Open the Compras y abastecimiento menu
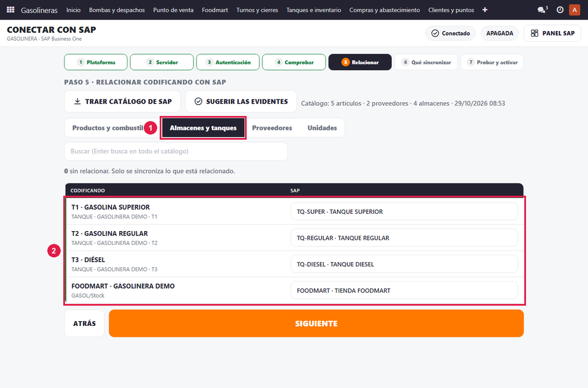 [385, 10]
